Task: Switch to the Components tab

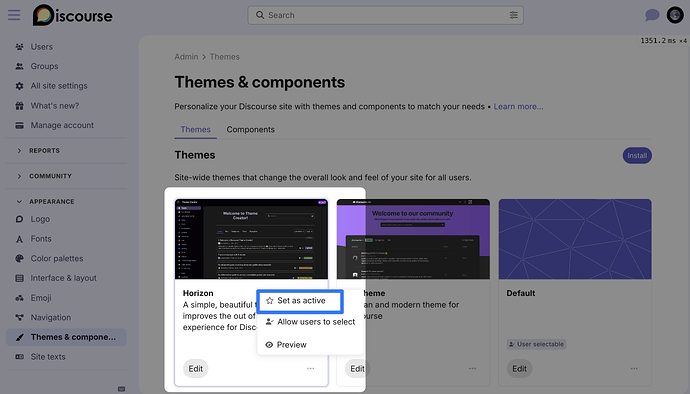Action: tap(250, 129)
